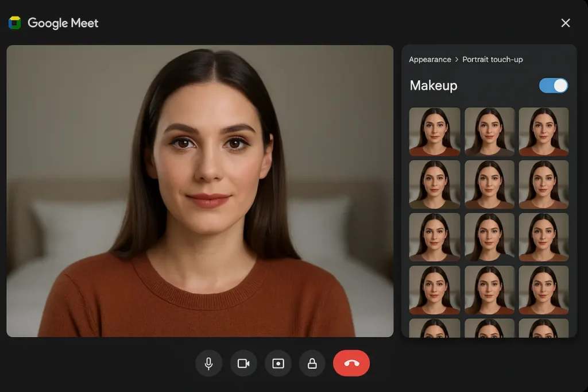Pick the leftmost second-row makeup style
Image resolution: width=588 pixels, height=392 pixels.
(434, 185)
